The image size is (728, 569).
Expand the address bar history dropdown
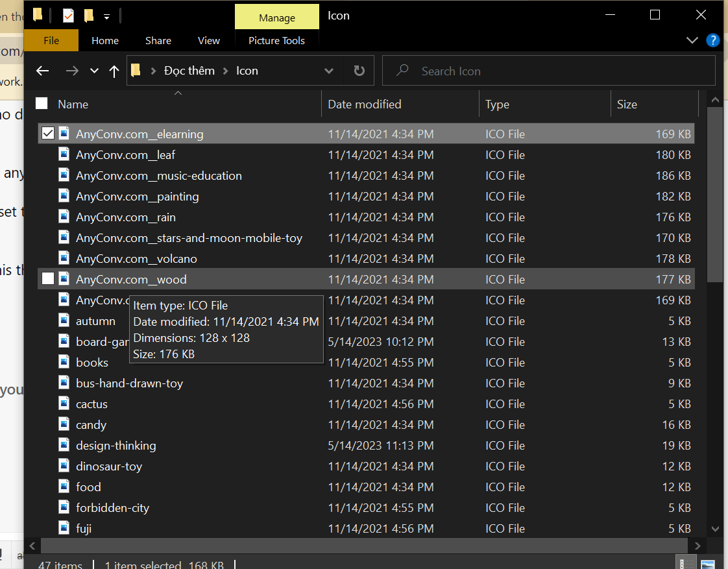pos(329,71)
